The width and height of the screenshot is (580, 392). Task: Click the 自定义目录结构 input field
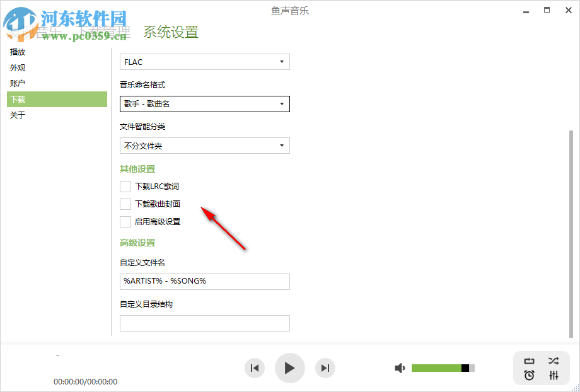[204, 323]
